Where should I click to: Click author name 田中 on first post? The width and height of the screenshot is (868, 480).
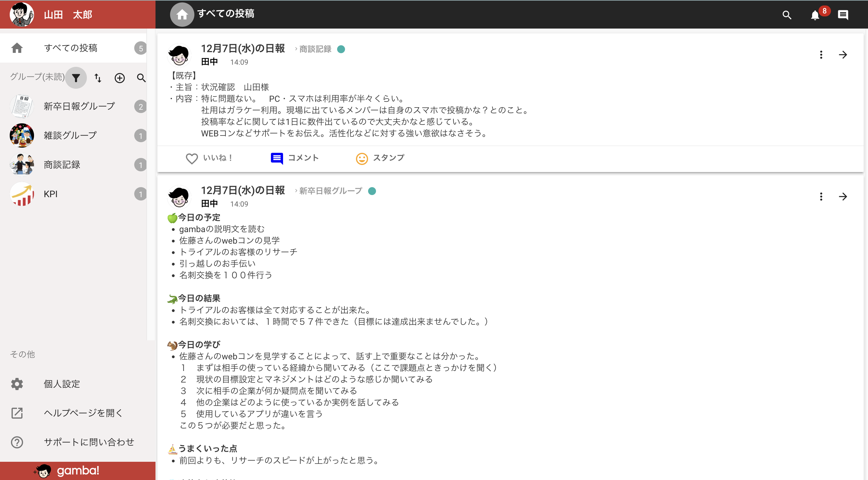210,62
